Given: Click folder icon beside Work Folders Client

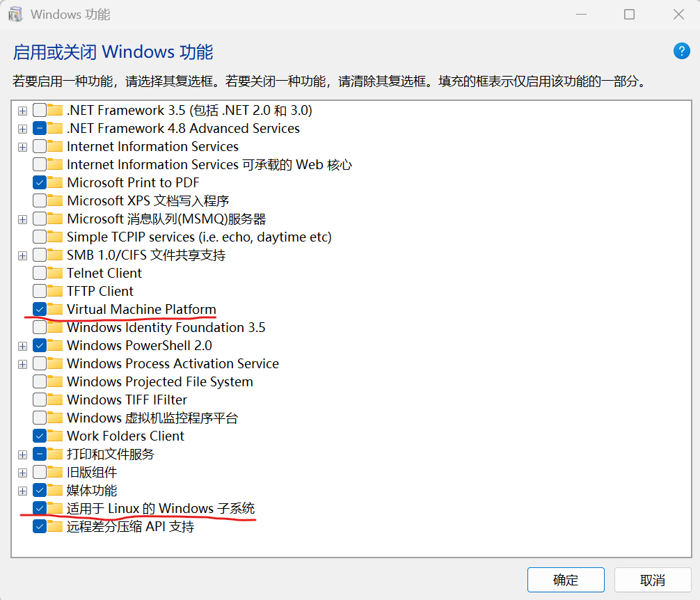Looking at the screenshot, I should [55, 436].
